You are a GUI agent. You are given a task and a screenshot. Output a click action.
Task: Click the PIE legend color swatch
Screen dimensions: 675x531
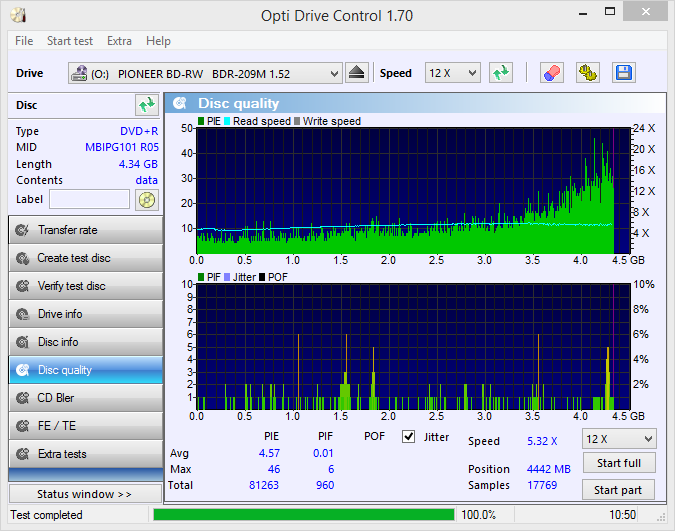(x=201, y=121)
